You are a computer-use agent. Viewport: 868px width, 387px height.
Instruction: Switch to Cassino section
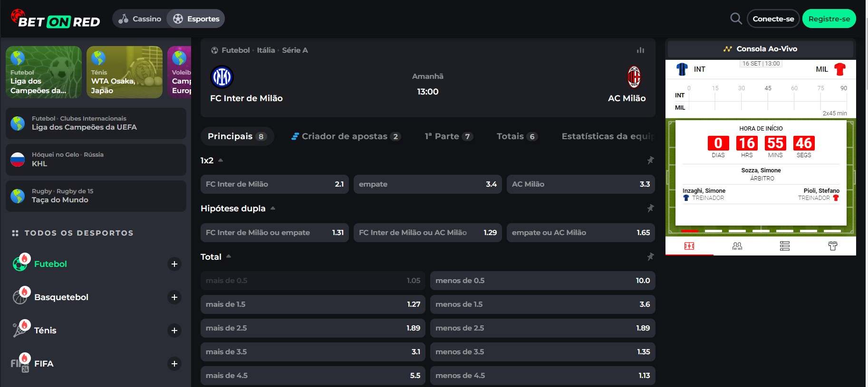click(x=140, y=19)
